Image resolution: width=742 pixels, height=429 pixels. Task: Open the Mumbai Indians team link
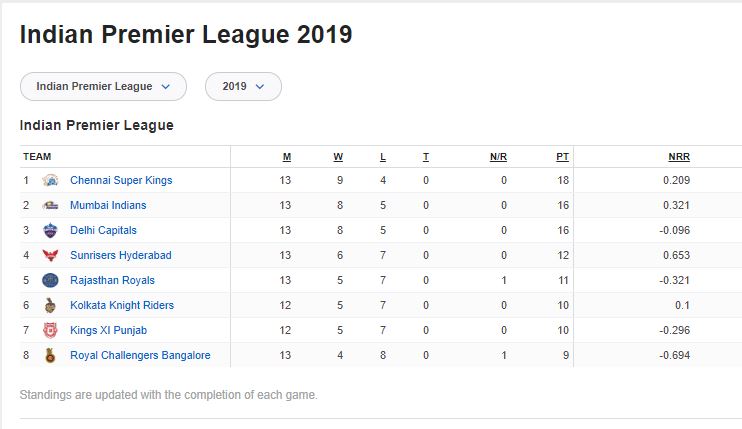pyautogui.click(x=108, y=206)
